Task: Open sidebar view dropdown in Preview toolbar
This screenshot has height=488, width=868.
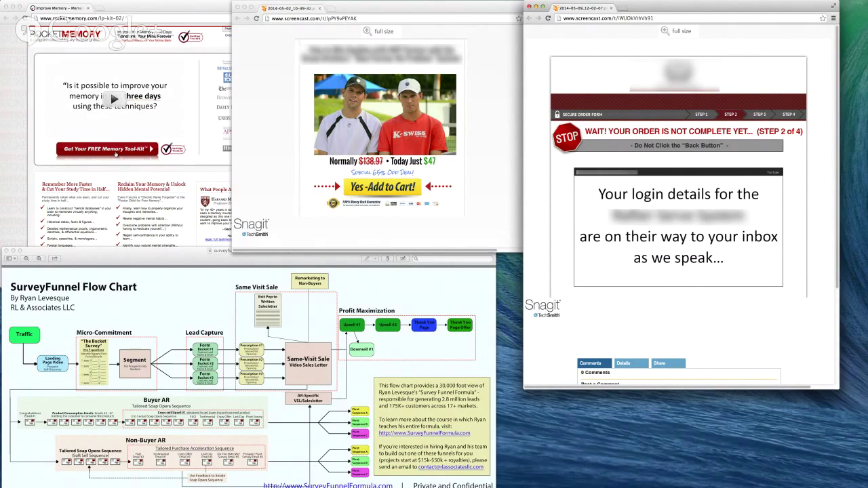Action: (x=11, y=258)
